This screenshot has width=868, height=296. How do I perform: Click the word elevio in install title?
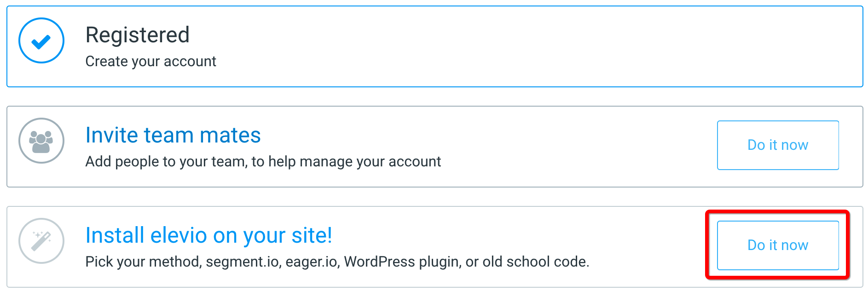179,235
